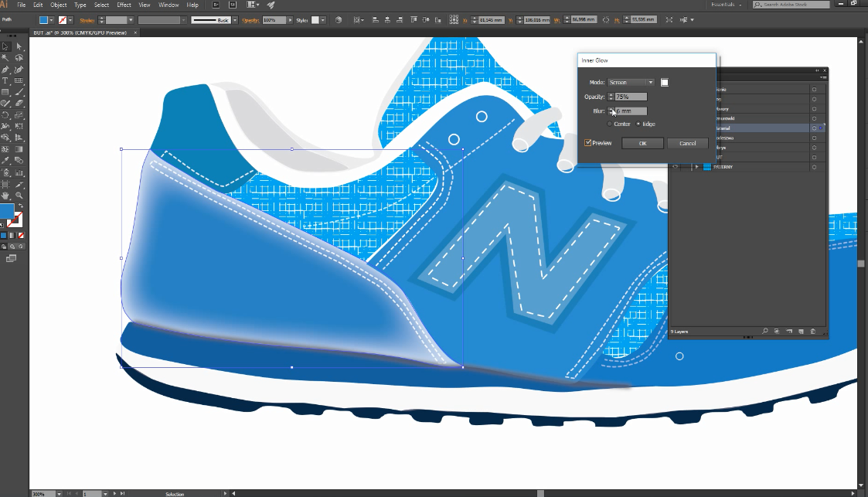Select the Edge radio option
The width and height of the screenshot is (868, 497).
(638, 124)
